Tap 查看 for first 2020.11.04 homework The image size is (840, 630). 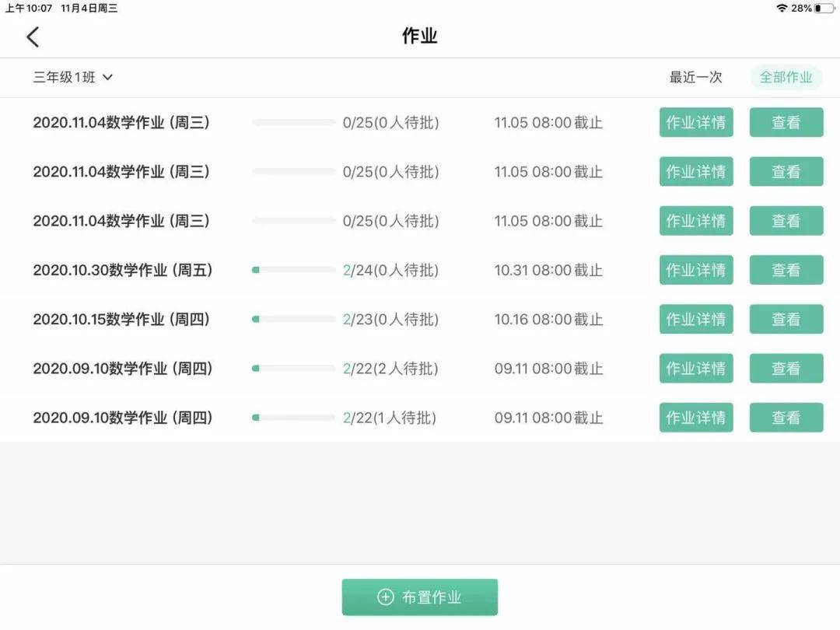click(786, 122)
